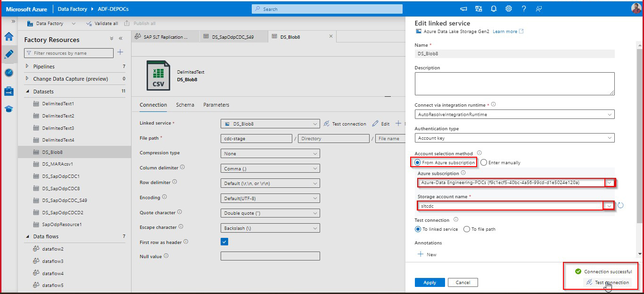Select the To linked service test option
Image resolution: width=644 pixels, height=294 pixels.
[x=418, y=229]
